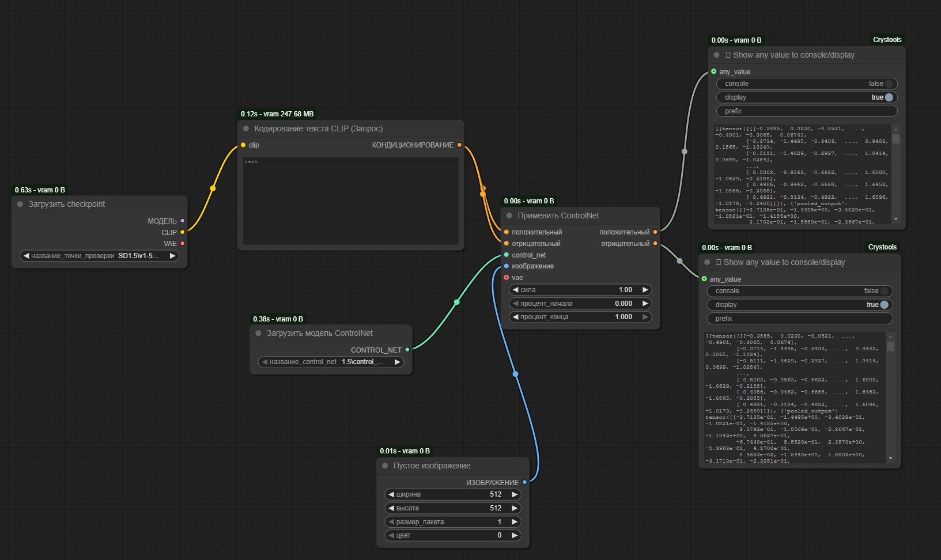Click the 0.12s - vram 247.68 MB badge
Image resolution: width=941 pixels, height=560 pixels.
coord(277,114)
